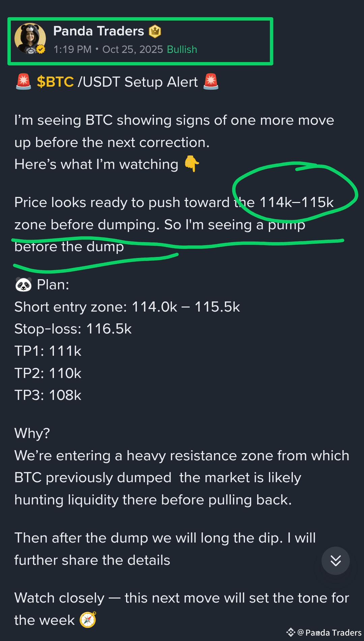Click the compass emoji at post end
This screenshot has width=364, height=641.
(88, 620)
